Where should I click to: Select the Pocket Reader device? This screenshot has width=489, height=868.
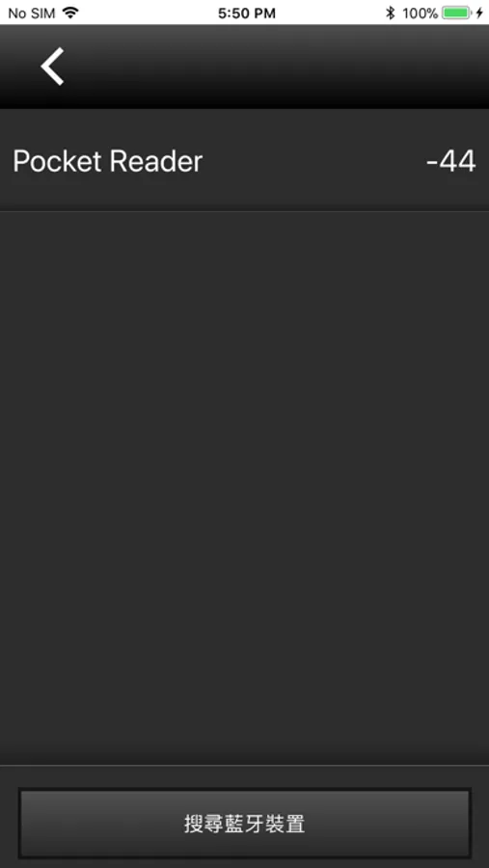tap(244, 161)
